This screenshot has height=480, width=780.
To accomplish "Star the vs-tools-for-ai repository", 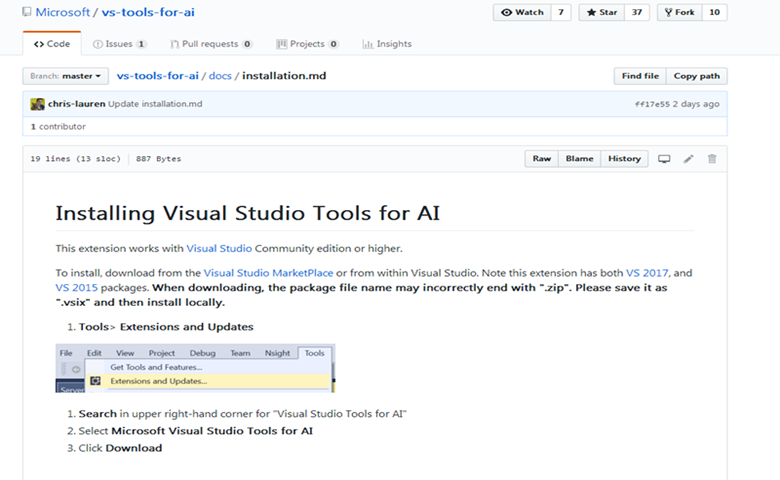I will pos(602,12).
